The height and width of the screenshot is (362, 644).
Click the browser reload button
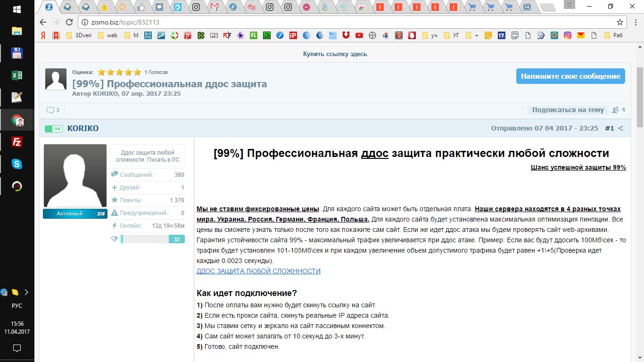coord(69,22)
